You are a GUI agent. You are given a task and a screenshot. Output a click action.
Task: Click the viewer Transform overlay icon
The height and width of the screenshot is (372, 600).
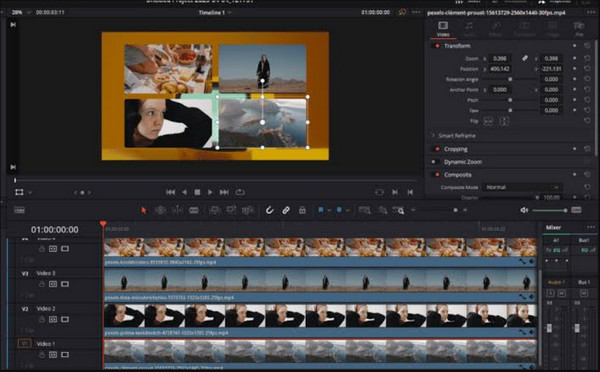point(19,192)
